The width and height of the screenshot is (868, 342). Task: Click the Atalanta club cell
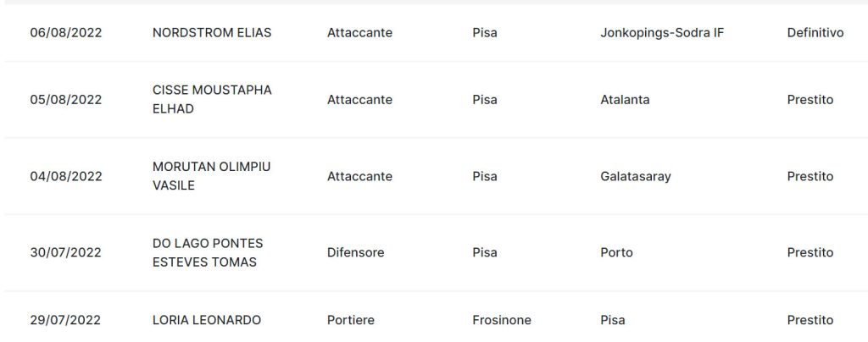point(625,99)
